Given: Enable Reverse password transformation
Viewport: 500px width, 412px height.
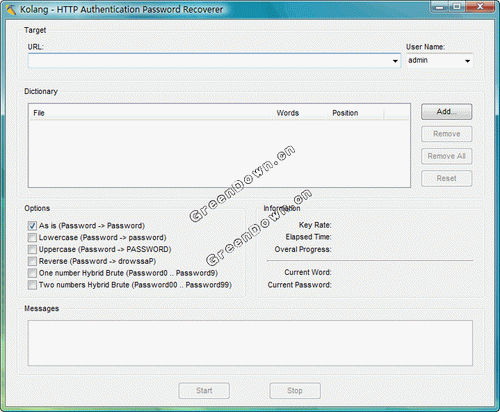Looking at the screenshot, I should 32,261.
